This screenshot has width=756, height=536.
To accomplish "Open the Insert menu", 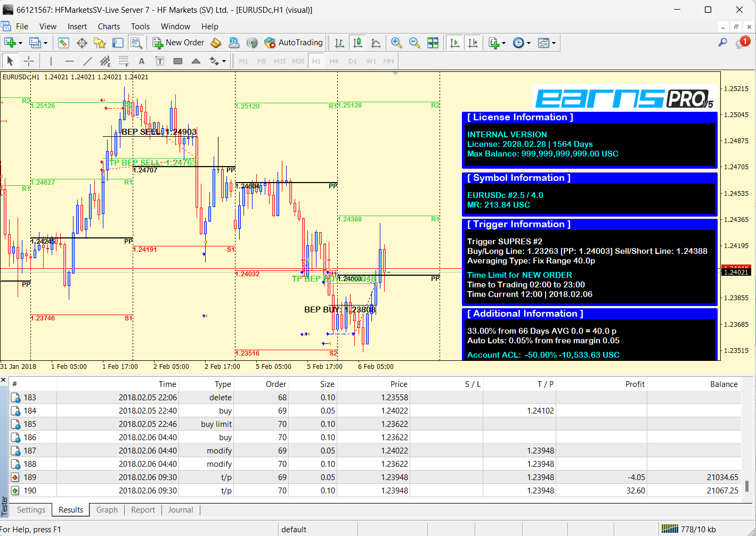I will pyautogui.click(x=77, y=27).
